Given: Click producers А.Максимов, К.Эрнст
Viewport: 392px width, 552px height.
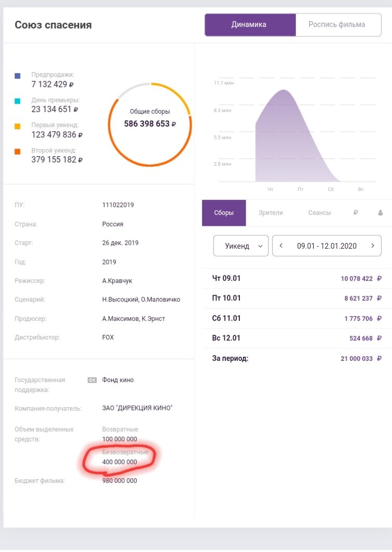Looking at the screenshot, I should tap(133, 319).
